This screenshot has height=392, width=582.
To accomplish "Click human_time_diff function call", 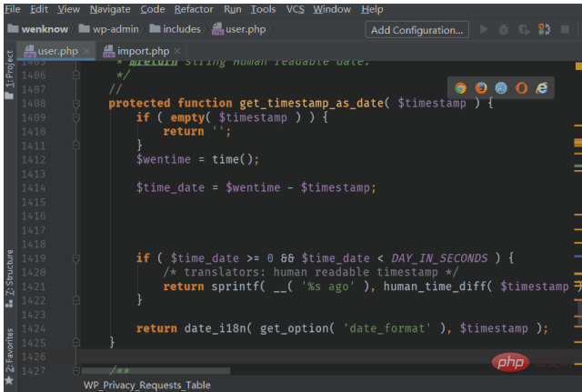I will click(x=434, y=286).
